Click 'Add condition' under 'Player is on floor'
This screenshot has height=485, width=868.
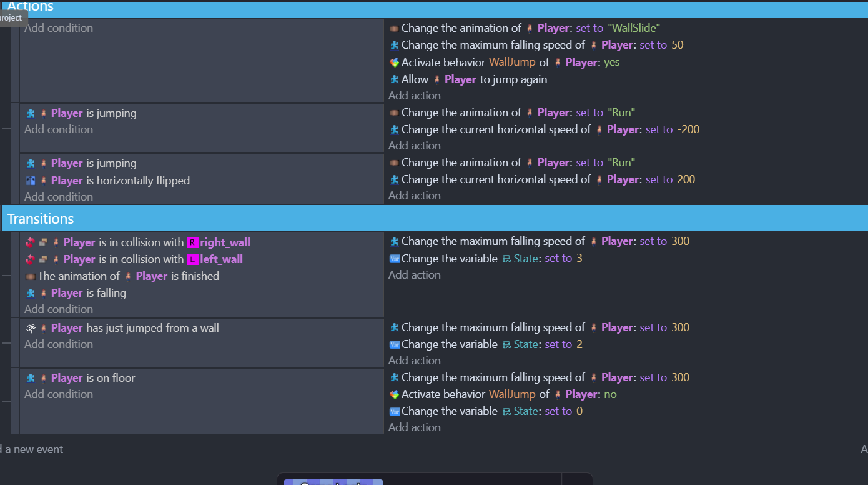pyautogui.click(x=59, y=394)
